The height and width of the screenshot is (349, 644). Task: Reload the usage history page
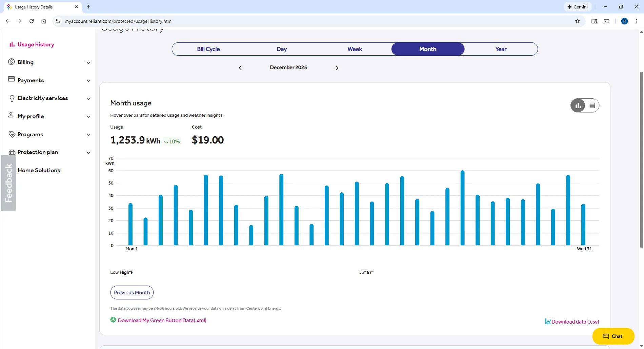click(32, 21)
